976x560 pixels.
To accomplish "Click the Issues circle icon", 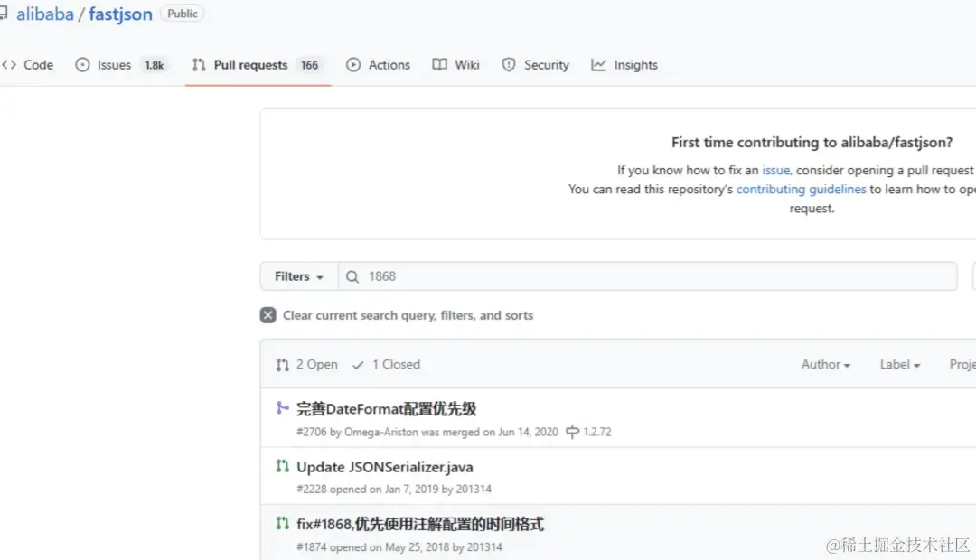I will (x=82, y=65).
